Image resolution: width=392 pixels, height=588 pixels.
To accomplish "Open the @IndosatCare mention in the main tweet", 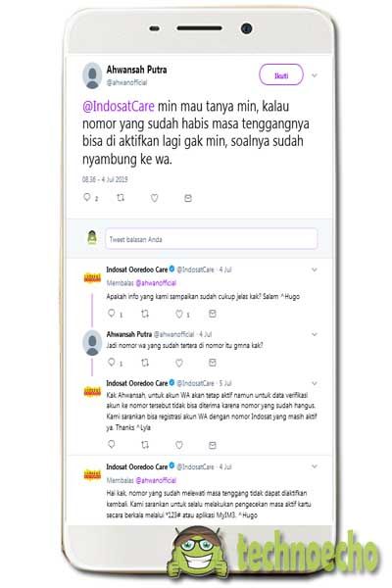I will (x=119, y=106).
